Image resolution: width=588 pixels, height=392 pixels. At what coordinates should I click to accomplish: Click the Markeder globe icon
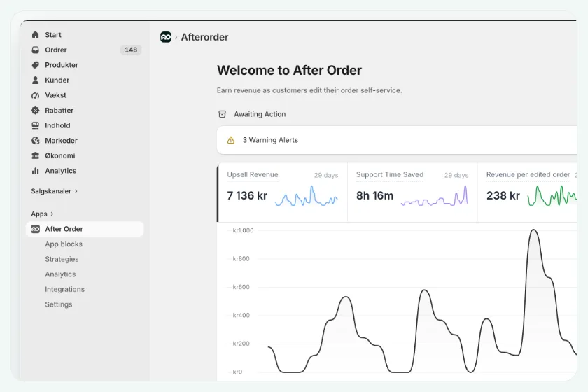[x=35, y=140]
